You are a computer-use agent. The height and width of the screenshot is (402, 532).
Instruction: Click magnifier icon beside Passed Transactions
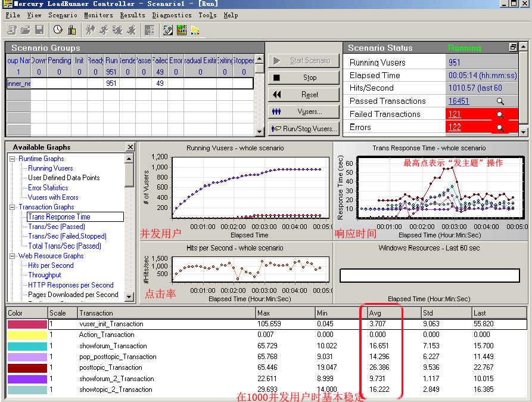click(500, 101)
